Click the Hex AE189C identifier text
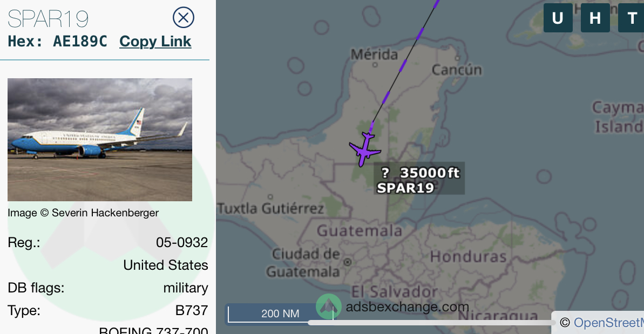The height and width of the screenshot is (334, 644). (58, 42)
